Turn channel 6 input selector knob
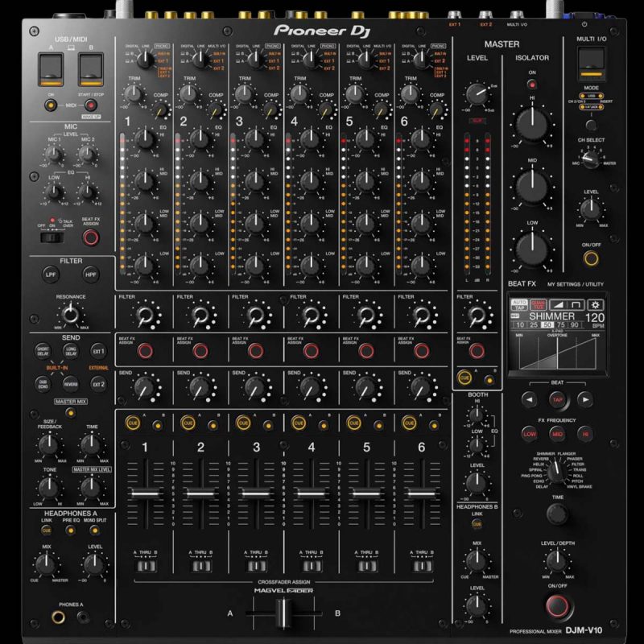The image size is (644, 644). click(421, 60)
